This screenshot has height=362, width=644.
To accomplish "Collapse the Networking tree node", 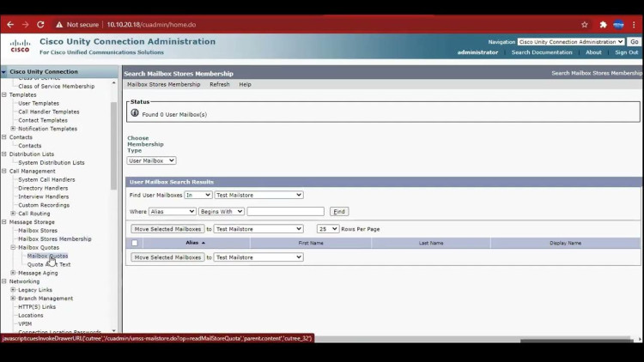I will [x=4, y=281].
